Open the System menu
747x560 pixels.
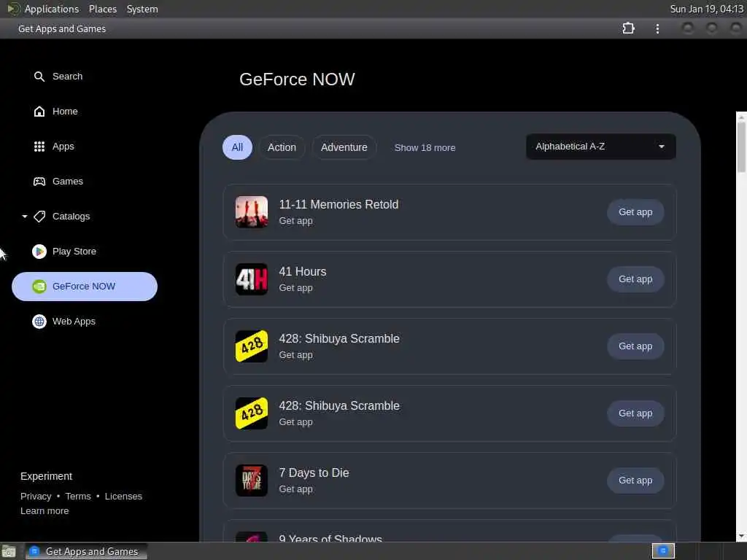(142, 9)
